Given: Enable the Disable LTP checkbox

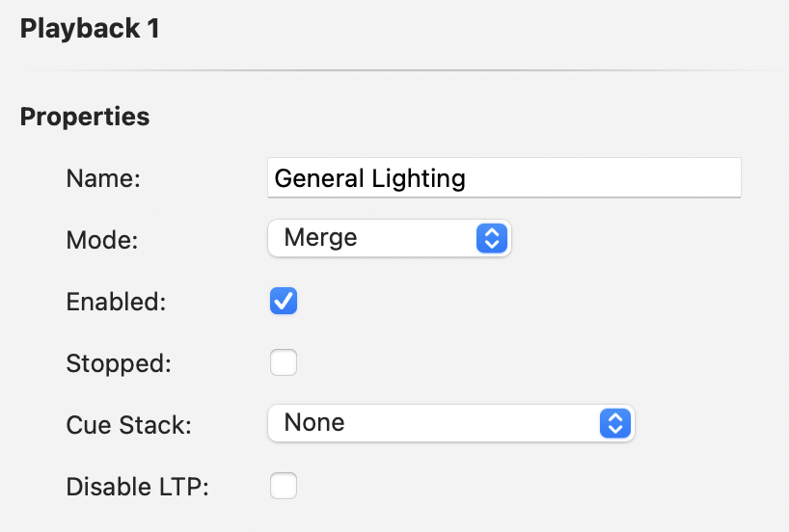Looking at the screenshot, I should coord(284,486).
